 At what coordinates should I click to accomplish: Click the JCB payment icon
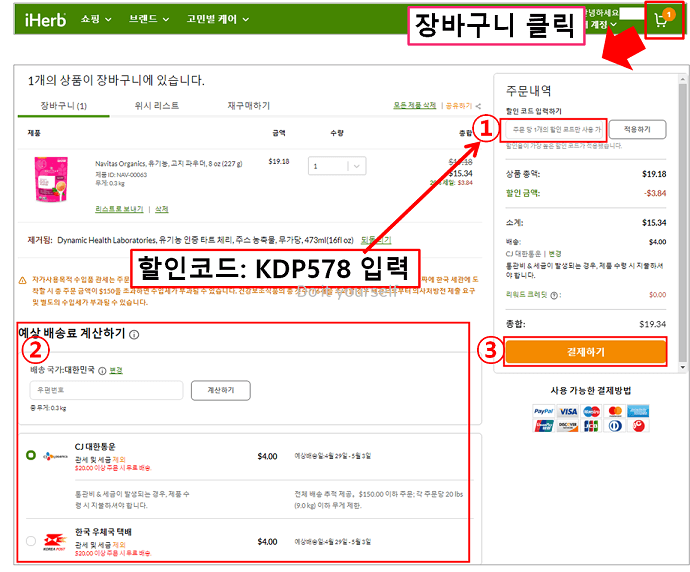coord(591,425)
